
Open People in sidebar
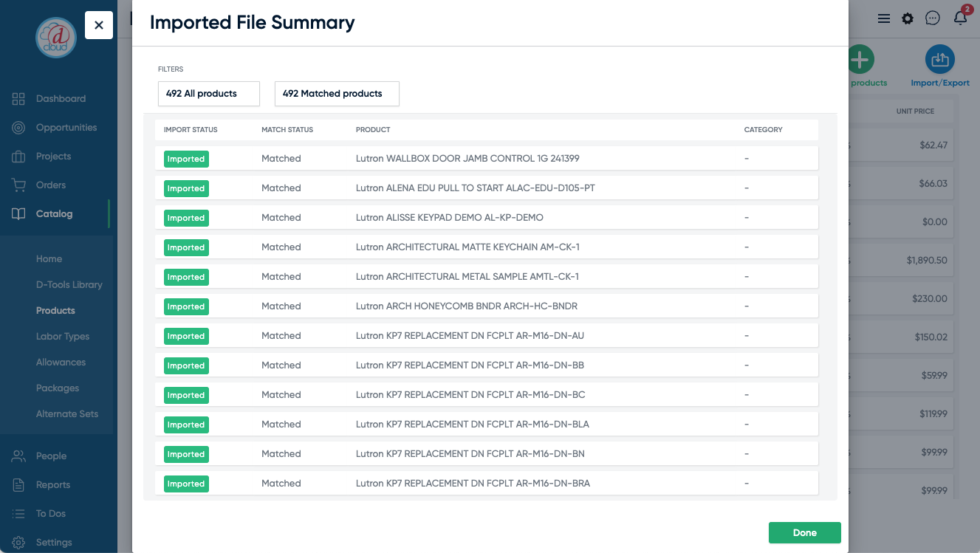51,456
